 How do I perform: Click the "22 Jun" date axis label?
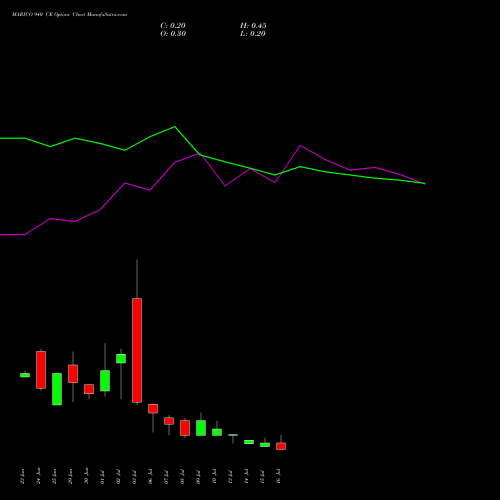click(23, 476)
